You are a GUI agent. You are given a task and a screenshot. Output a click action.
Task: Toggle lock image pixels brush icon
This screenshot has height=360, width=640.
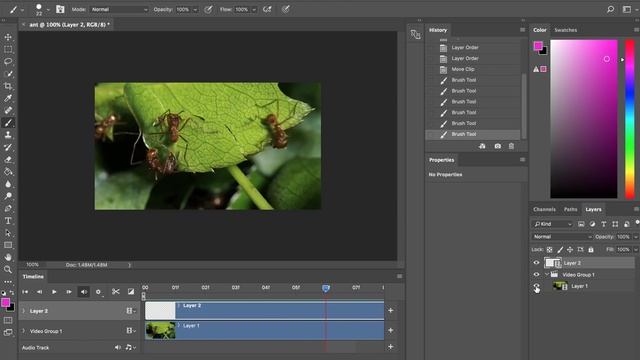click(560, 249)
